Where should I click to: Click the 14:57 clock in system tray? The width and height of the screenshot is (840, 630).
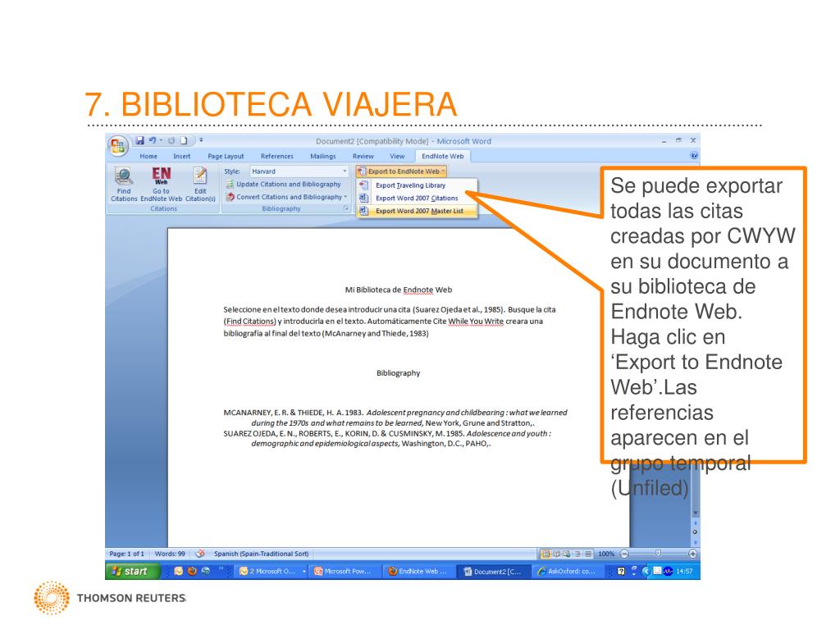(684, 572)
